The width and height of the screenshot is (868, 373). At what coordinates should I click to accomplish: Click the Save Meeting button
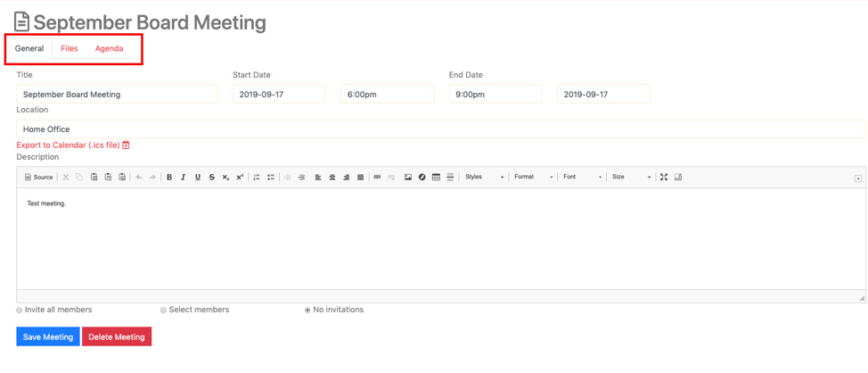pyautogui.click(x=48, y=337)
